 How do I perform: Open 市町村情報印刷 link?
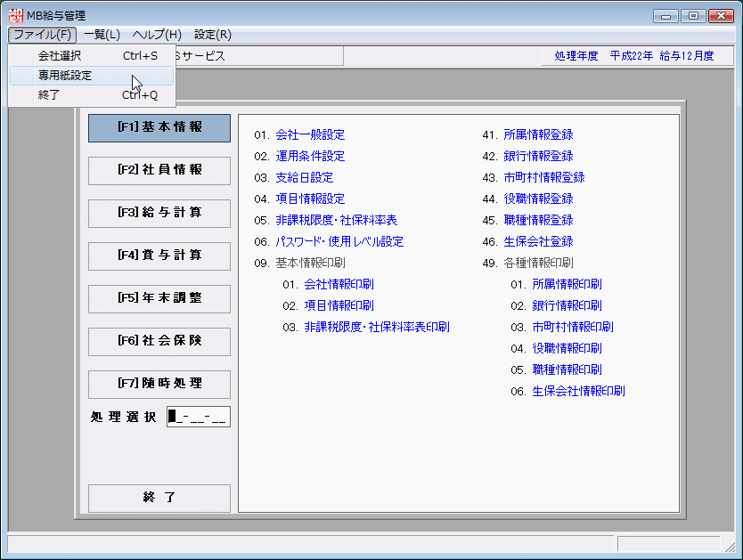click(573, 327)
